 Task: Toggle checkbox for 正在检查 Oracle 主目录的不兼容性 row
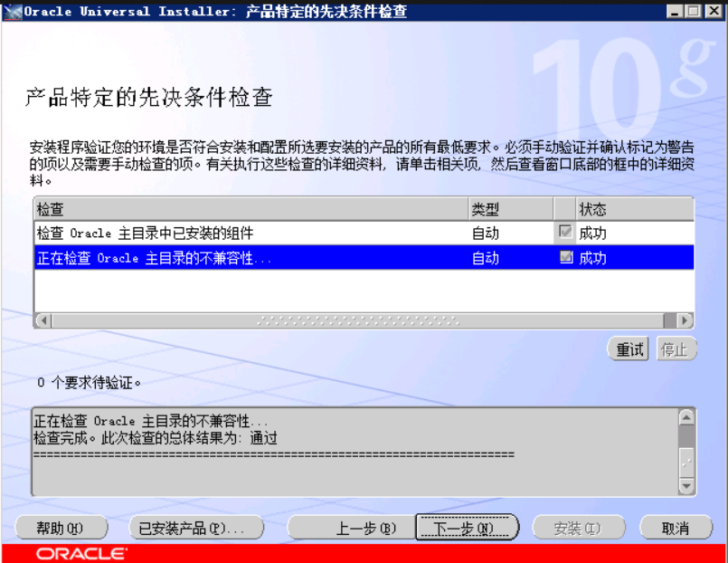pos(566,256)
